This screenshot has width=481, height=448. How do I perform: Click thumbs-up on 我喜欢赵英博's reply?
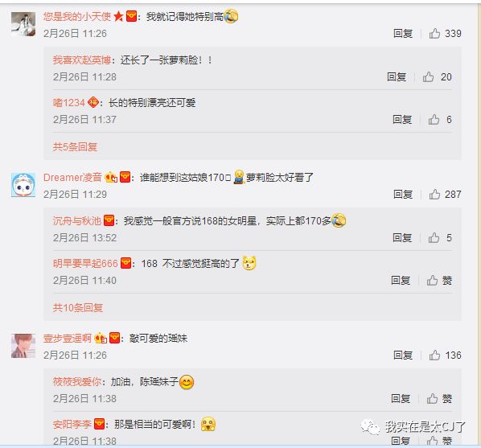(437, 76)
